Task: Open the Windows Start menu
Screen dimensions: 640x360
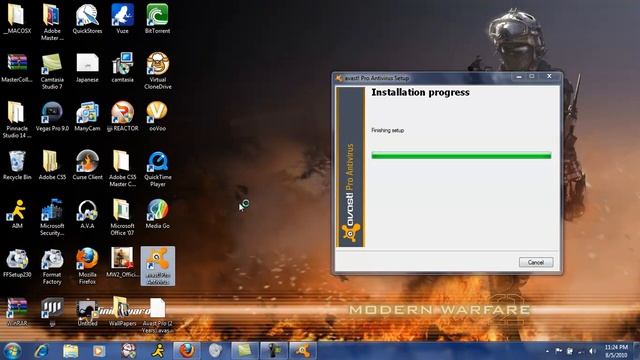Action: [12, 351]
